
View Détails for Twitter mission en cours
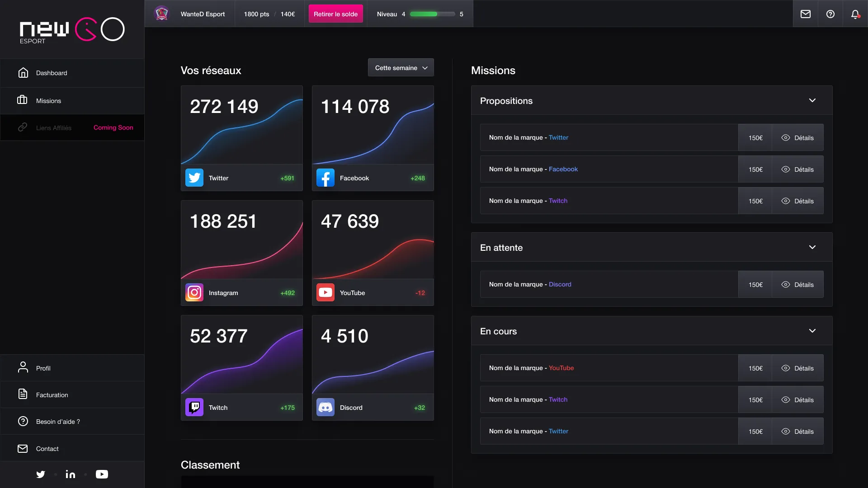(x=797, y=431)
